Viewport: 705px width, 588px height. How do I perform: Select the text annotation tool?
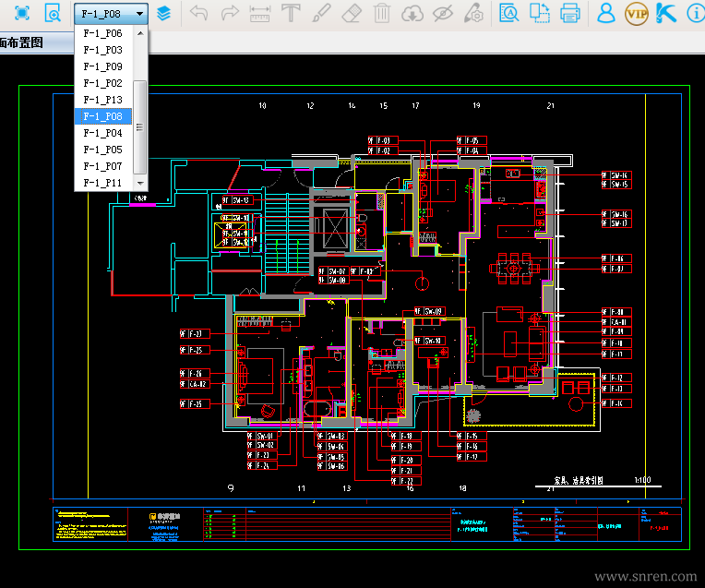pos(291,13)
